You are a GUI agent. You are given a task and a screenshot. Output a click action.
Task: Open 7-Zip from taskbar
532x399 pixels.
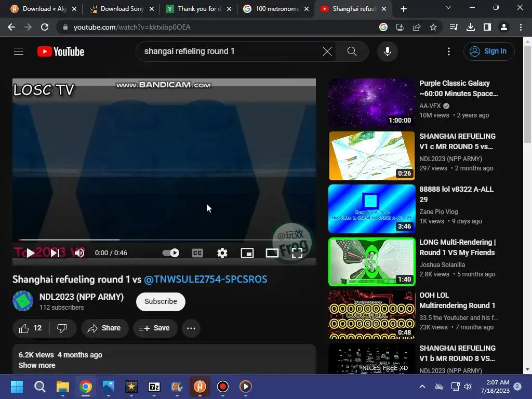(x=154, y=387)
